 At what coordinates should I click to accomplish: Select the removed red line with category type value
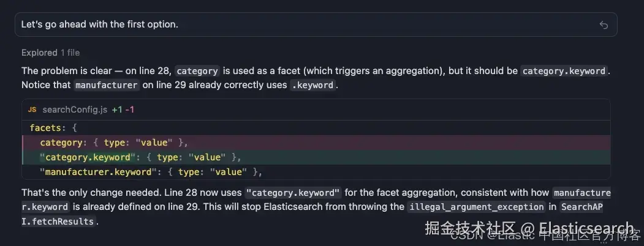click(316, 143)
